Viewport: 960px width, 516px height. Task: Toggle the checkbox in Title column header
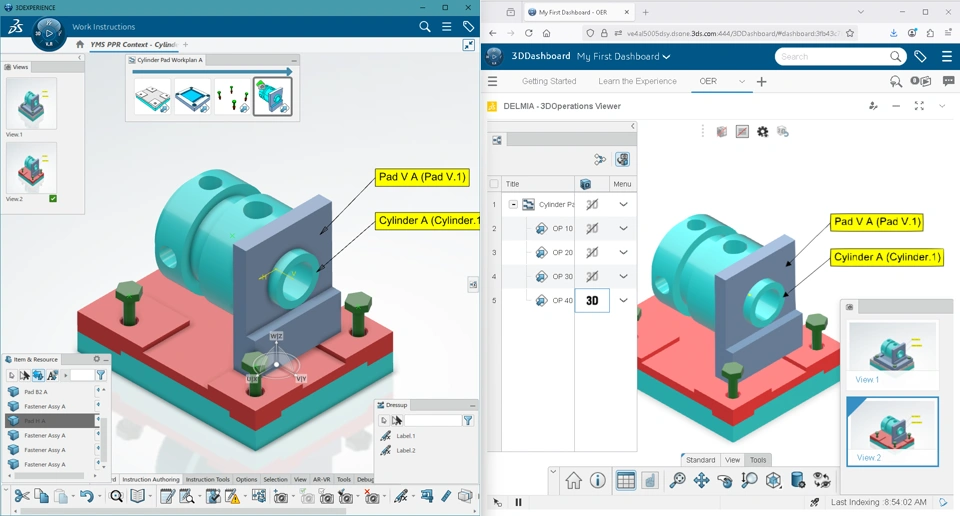494,184
